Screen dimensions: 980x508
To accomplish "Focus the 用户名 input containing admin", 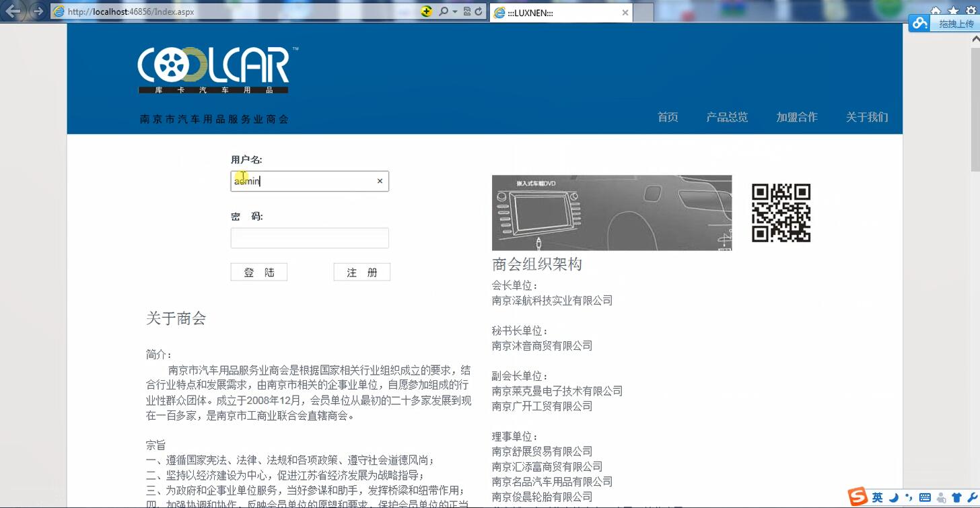I will pyautogui.click(x=310, y=181).
